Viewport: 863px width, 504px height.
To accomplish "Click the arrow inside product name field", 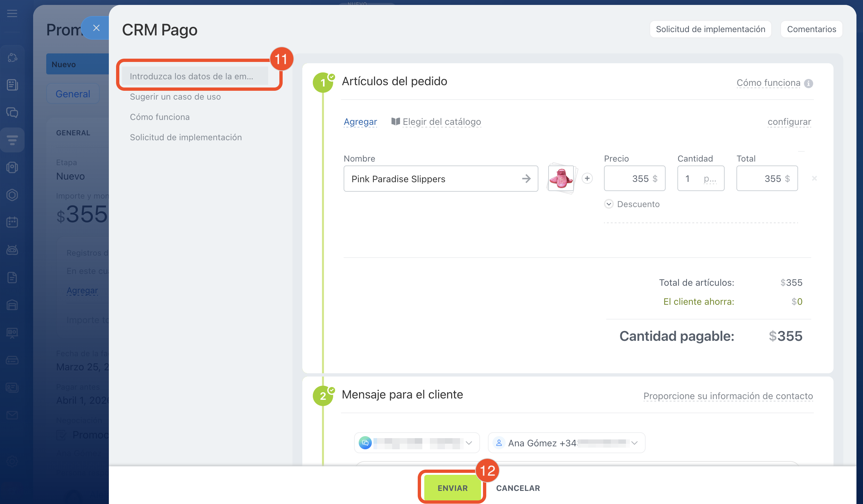I will [x=526, y=179].
